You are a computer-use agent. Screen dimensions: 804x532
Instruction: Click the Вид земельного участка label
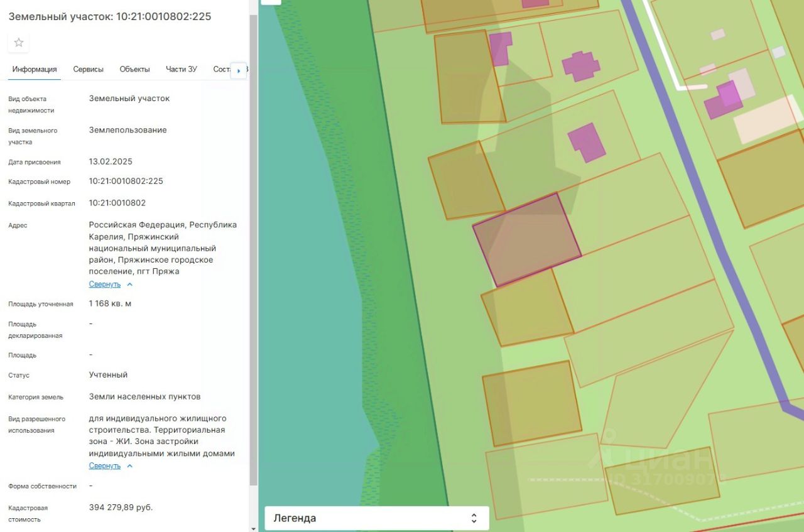pos(33,136)
